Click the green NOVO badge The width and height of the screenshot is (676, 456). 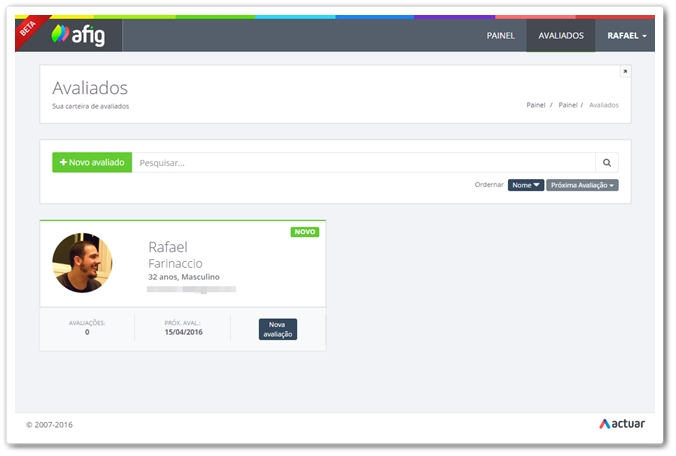(305, 232)
